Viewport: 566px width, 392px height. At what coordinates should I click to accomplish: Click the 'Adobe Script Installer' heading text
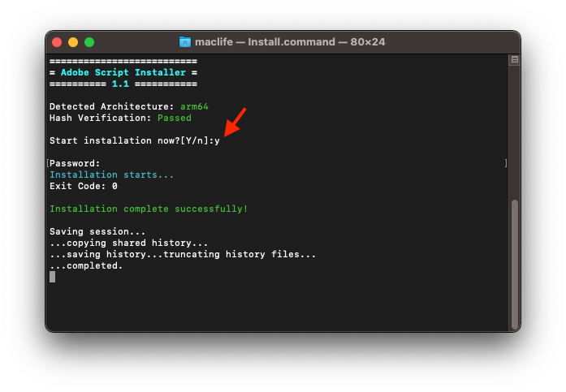(x=123, y=72)
